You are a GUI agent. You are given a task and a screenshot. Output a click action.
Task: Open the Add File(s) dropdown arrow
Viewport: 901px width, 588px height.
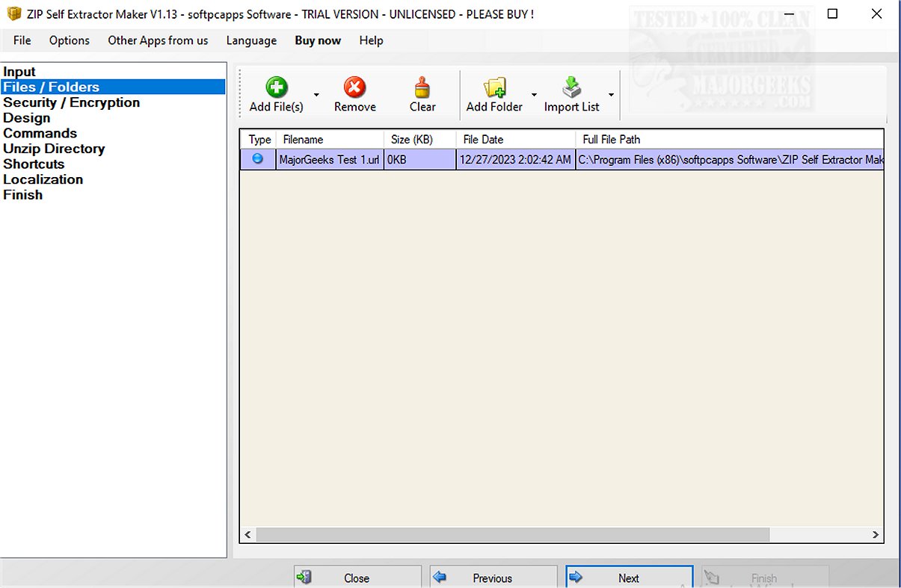click(x=316, y=95)
